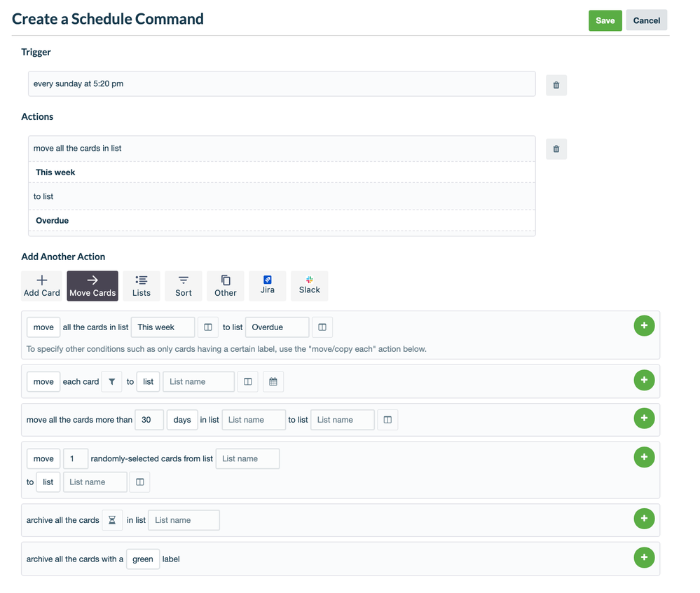700x593 pixels.
Task: Delete the move action using its trash icon
Action: point(556,149)
